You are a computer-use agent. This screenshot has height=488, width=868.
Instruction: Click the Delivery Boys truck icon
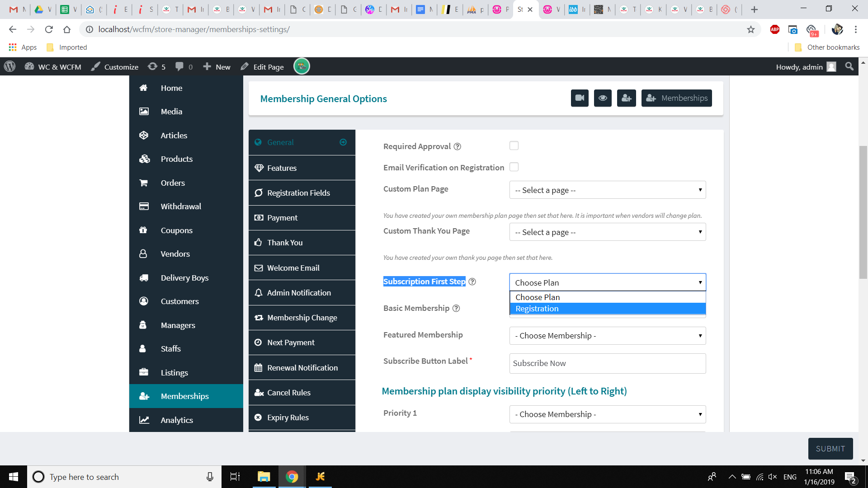coord(144,277)
